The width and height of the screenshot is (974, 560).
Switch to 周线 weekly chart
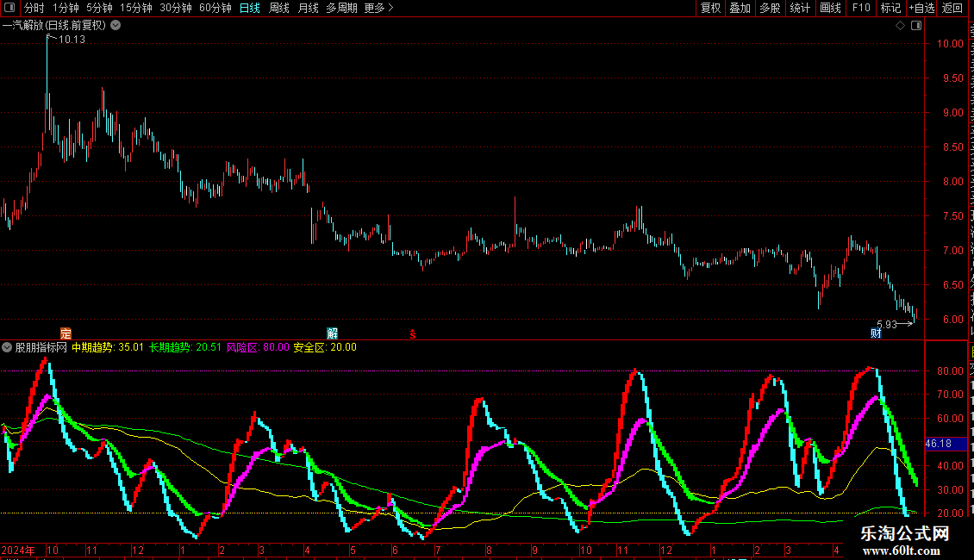(x=279, y=8)
